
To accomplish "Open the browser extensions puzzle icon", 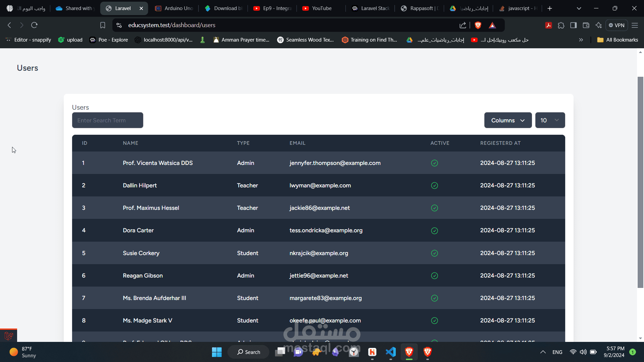I will pyautogui.click(x=561, y=25).
